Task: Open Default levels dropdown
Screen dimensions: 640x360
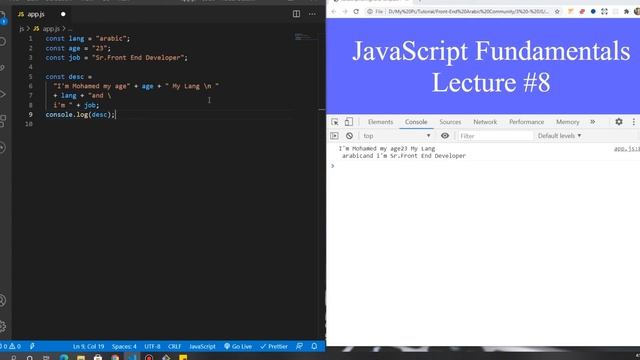Action: point(559,136)
